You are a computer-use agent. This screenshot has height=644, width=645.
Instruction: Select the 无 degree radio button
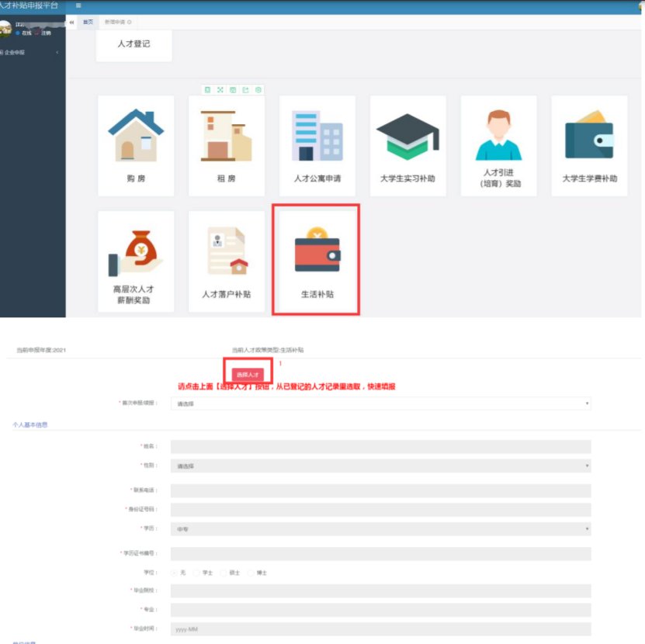click(x=175, y=573)
